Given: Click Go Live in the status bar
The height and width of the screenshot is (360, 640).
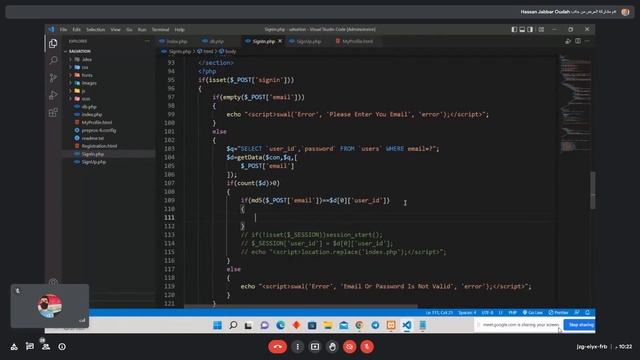Looking at the screenshot, I should pyautogui.click(x=533, y=313).
